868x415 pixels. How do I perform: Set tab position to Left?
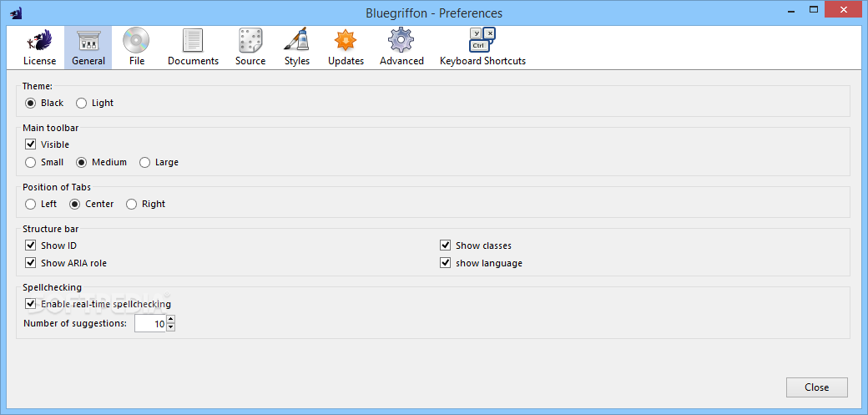coord(30,205)
